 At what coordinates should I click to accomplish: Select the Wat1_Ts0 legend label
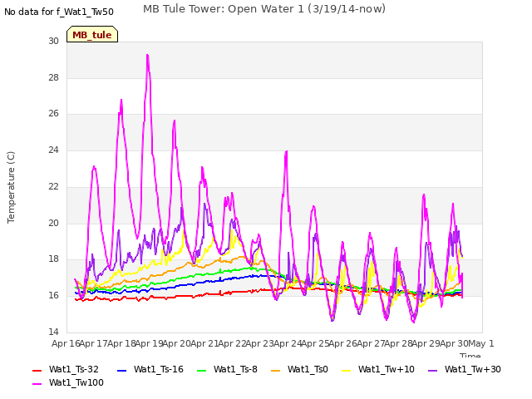pyautogui.click(x=308, y=369)
